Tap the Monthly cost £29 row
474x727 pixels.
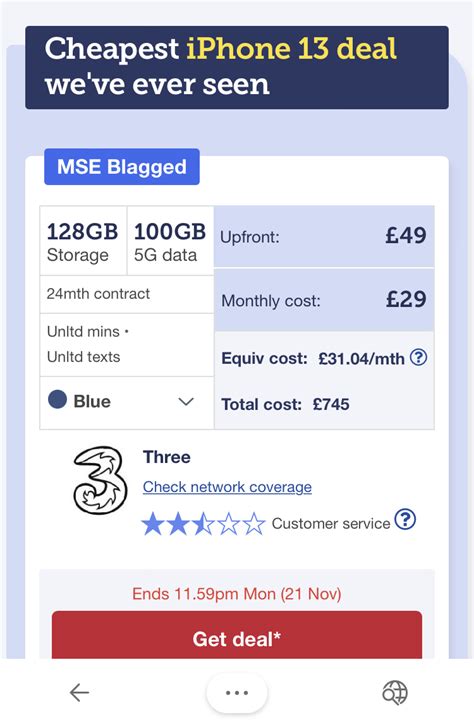click(x=324, y=300)
